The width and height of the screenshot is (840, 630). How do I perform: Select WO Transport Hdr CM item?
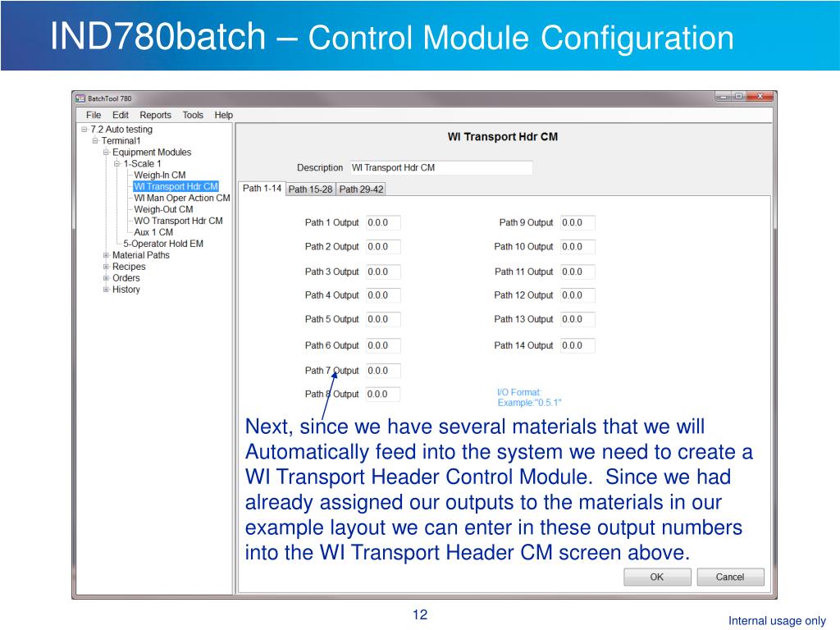click(178, 221)
